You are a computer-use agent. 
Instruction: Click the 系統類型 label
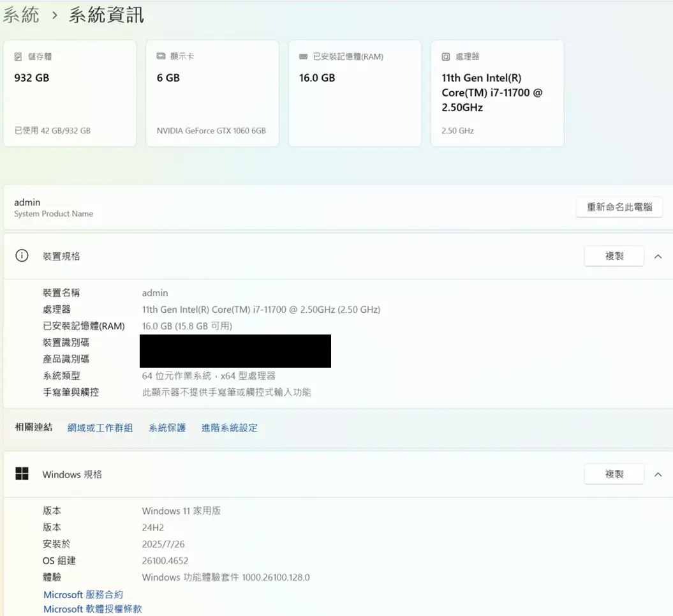61,376
